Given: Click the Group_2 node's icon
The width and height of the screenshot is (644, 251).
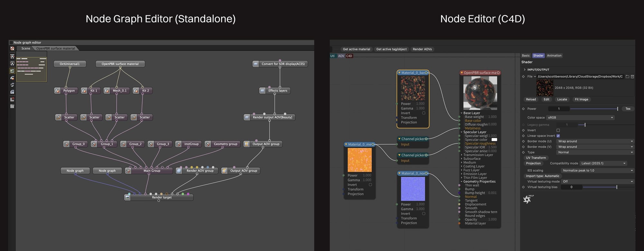Looking at the screenshot, I should (123, 144).
